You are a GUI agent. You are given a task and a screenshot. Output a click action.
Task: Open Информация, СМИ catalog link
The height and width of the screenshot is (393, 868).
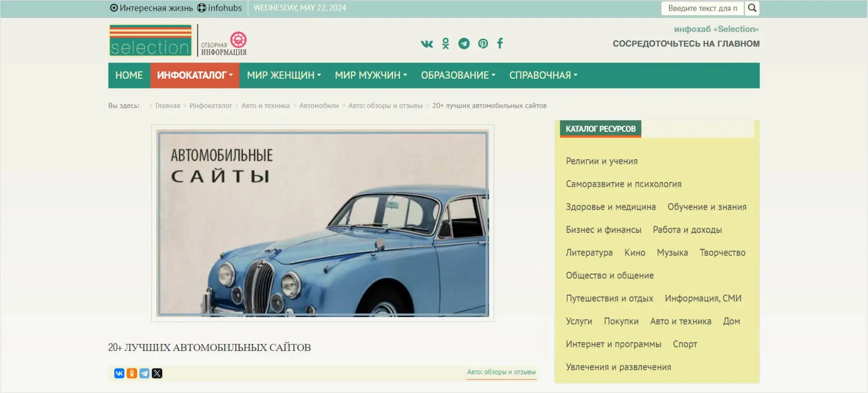[x=703, y=298]
